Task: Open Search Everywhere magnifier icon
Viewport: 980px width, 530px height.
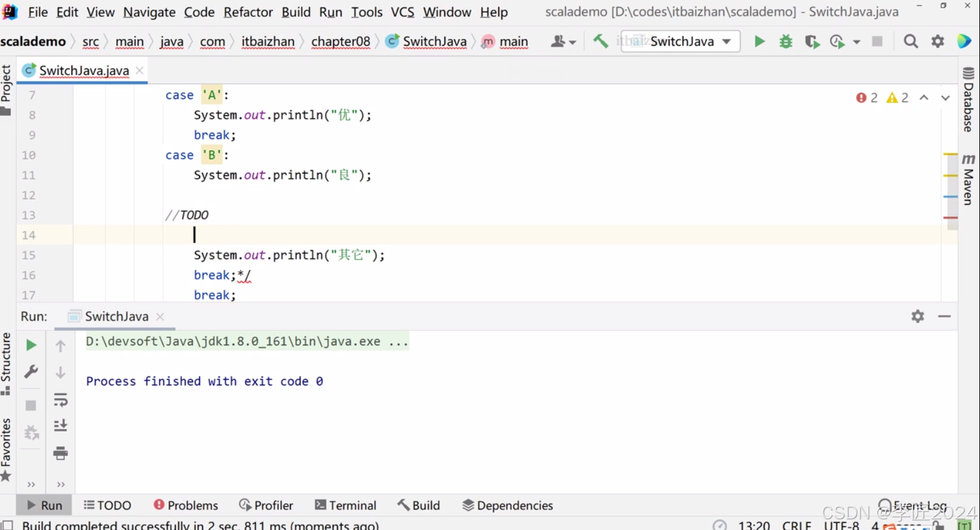Action: 911,41
